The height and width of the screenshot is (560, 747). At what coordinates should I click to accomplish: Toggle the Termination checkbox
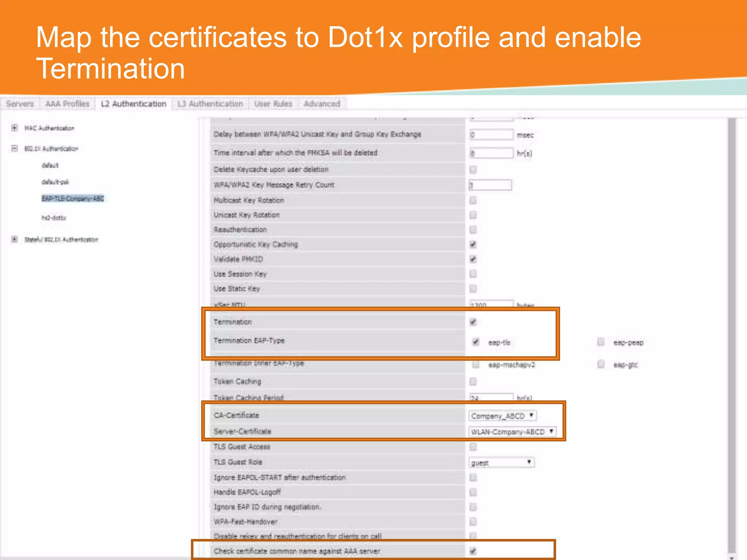click(473, 322)
